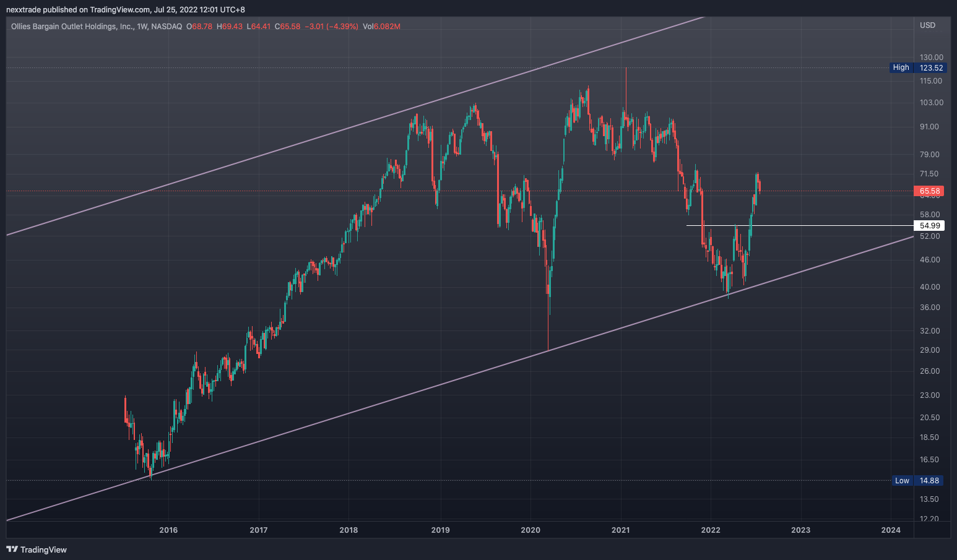This screenshot has height=560, width=957.
Task: Click the open value O68.78
Action: pyautogui.click(x=199, y=27)
